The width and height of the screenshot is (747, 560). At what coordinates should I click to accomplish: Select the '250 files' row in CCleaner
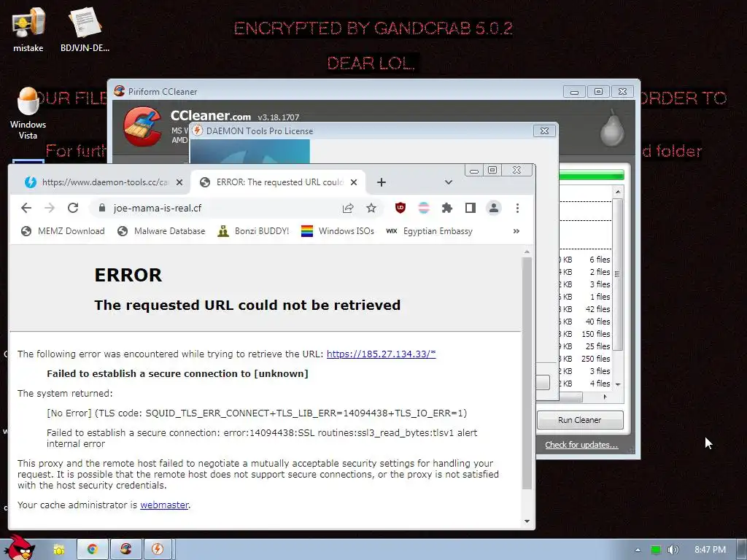pyautogui.click(x=585, y=359)
